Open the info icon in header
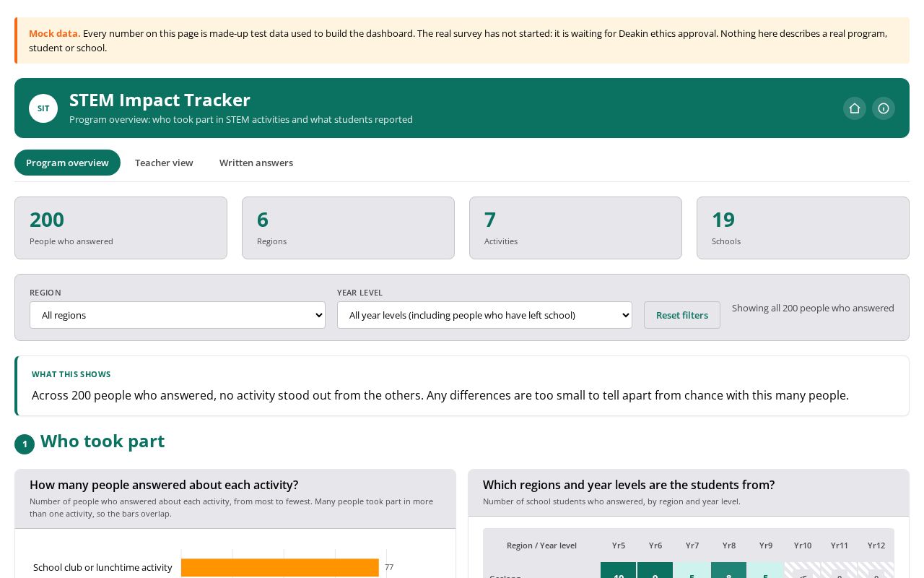924x578 pixels. tap(884, 108)
